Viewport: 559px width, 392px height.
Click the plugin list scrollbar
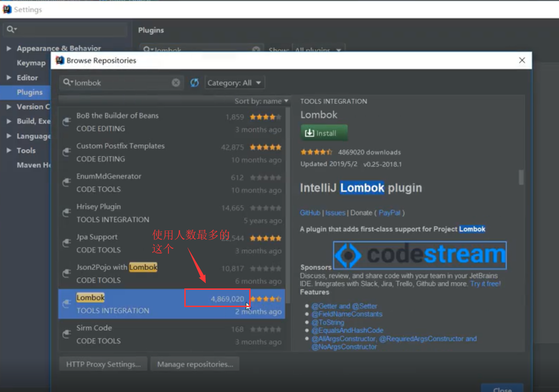coord(288,205)
